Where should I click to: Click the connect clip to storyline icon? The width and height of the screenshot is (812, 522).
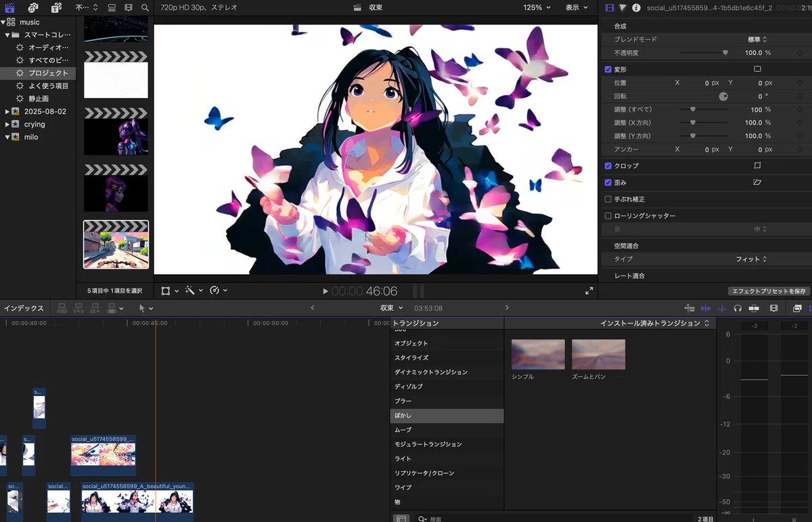coord(62,308)
